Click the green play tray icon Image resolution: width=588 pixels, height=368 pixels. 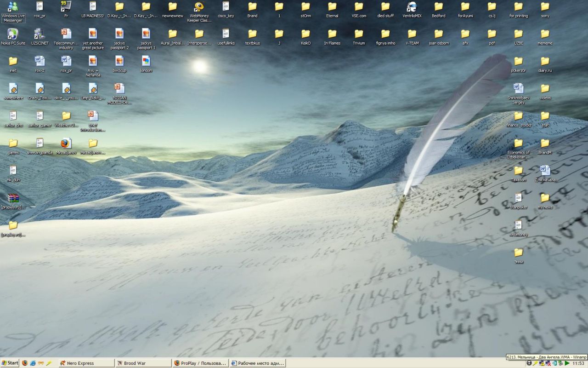click(x=567, y=363)
